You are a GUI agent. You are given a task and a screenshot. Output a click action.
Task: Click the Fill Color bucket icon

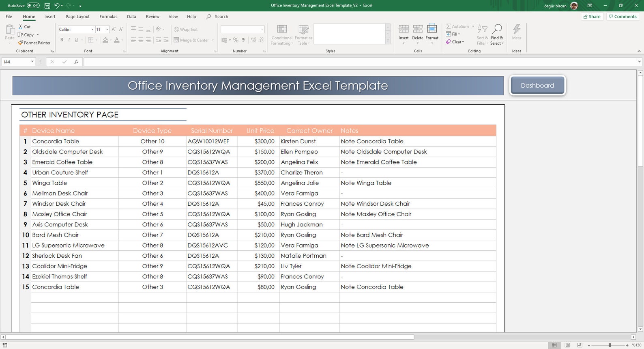coord(105,40)
